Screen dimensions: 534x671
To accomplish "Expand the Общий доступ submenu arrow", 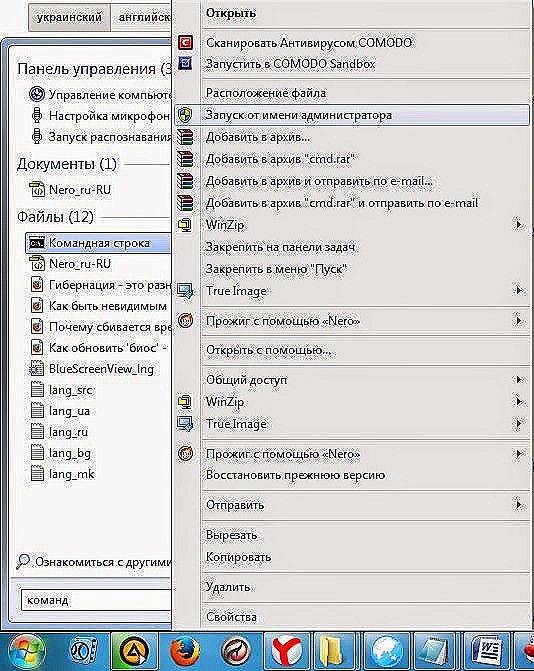I will (x=519, y=380).
